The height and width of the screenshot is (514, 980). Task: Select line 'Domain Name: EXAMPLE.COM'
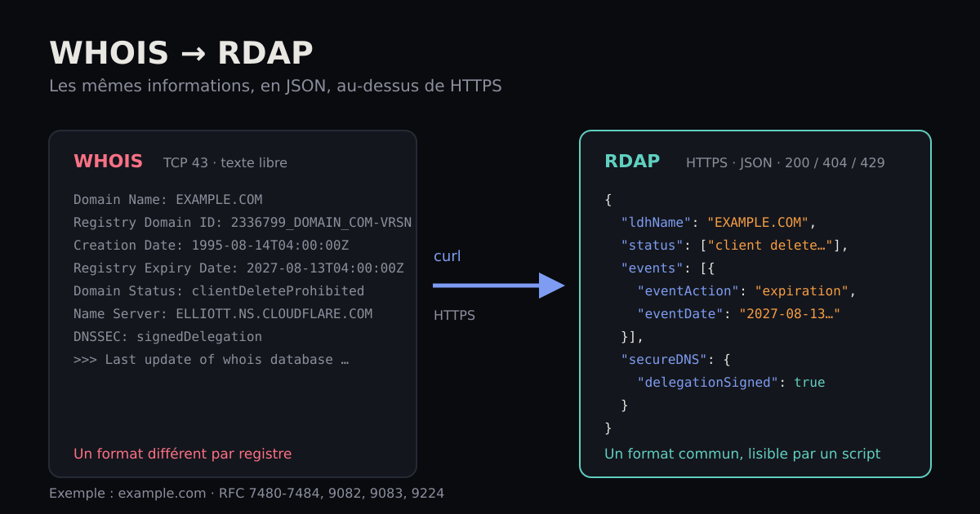[167, 200]
